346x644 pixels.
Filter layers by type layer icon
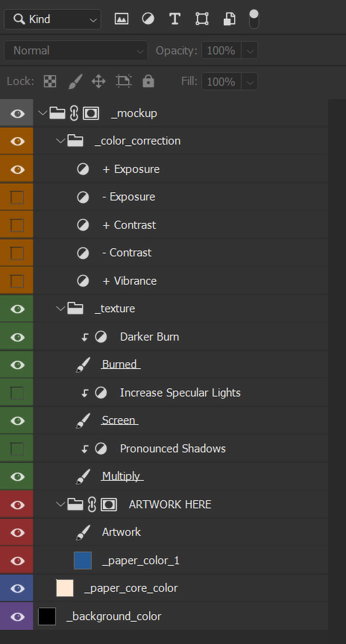click(x=174, y=19)
